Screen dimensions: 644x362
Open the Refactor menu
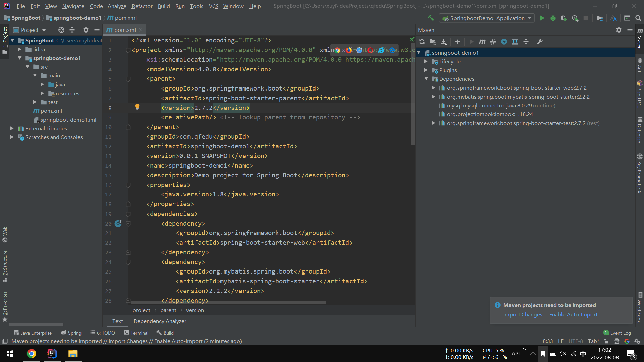142,6
